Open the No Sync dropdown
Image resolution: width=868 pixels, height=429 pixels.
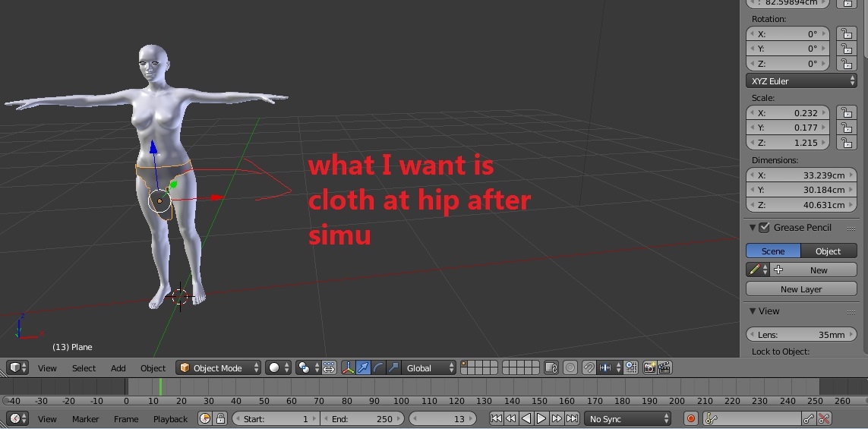(628, 418)
